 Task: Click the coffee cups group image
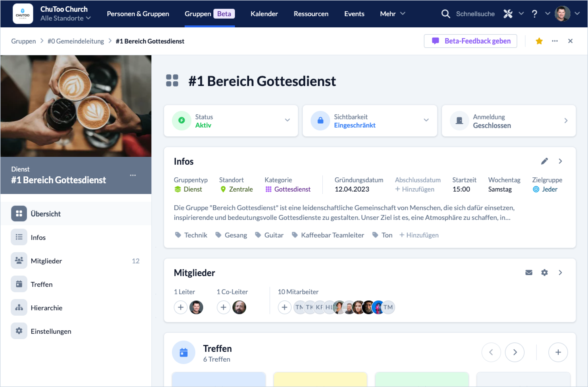(76, 106)
